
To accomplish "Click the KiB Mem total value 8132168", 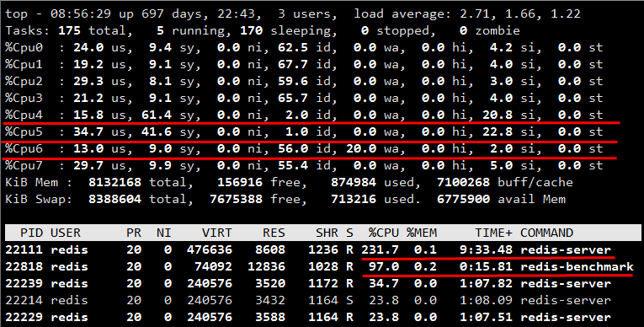I will click(114, 182).
